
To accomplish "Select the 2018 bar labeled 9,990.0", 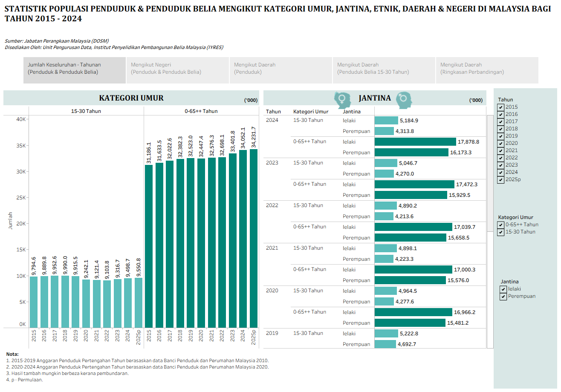I will click(65, 302).
